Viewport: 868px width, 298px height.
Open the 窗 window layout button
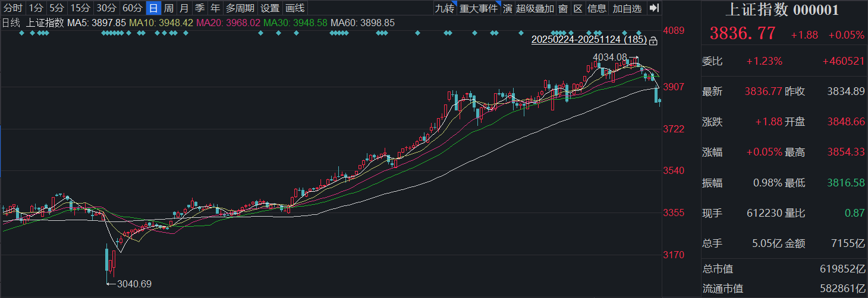562,8
